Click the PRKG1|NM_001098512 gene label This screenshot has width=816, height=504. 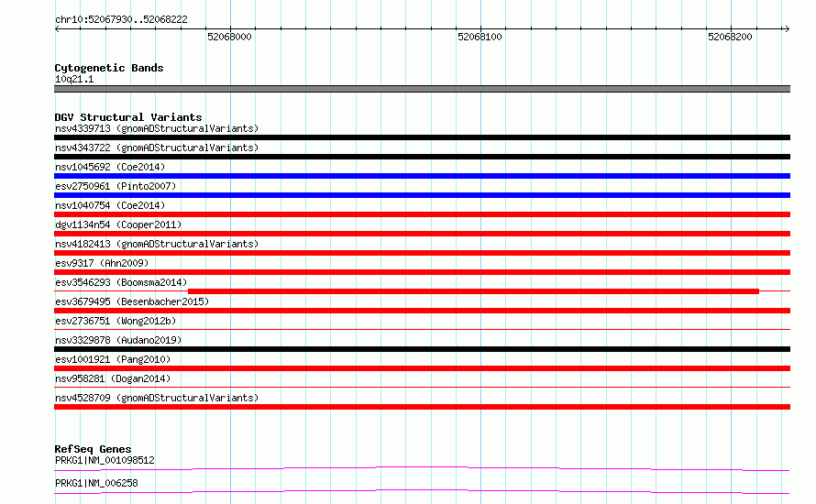point(105,460)
